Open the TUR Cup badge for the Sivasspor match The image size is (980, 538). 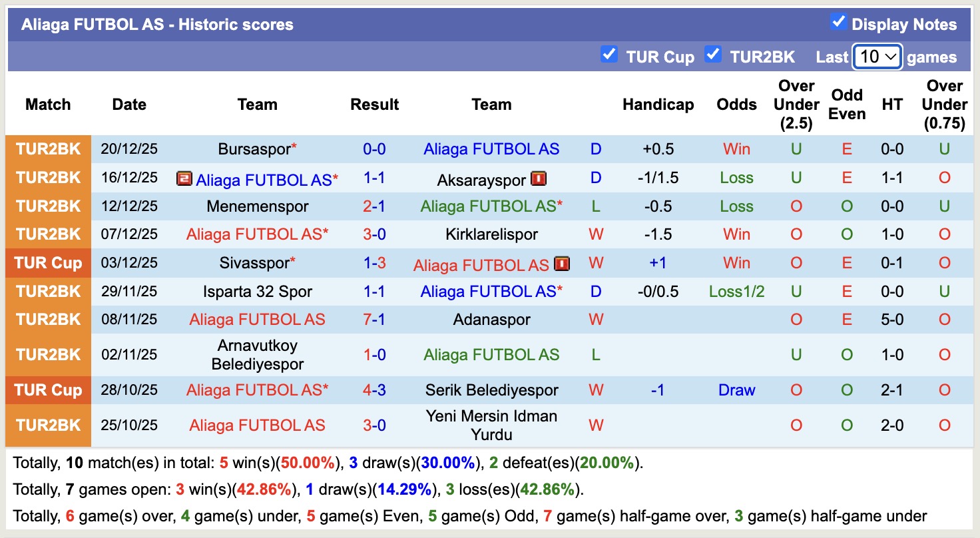tap(48, 262)
